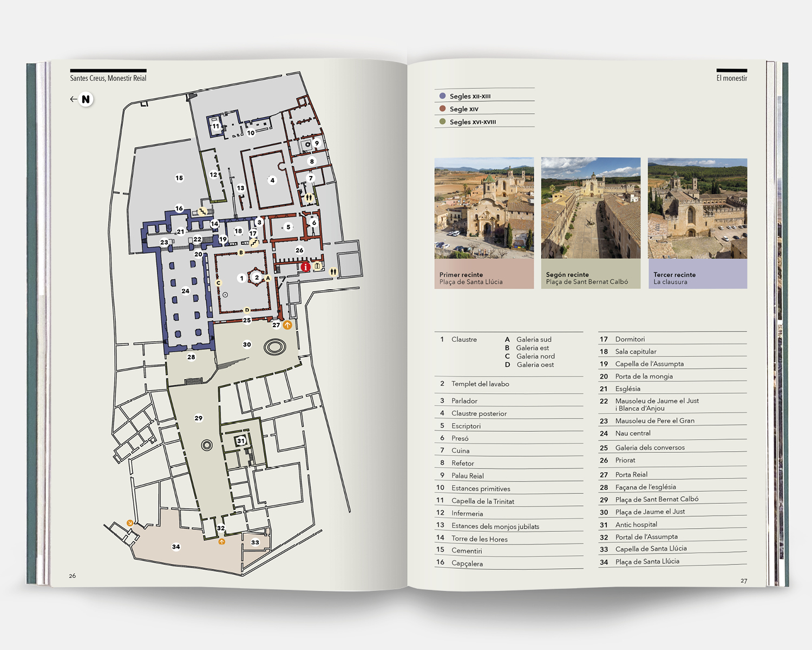Click the green Segles XVI-XVIII legend dot

[442, 121]
